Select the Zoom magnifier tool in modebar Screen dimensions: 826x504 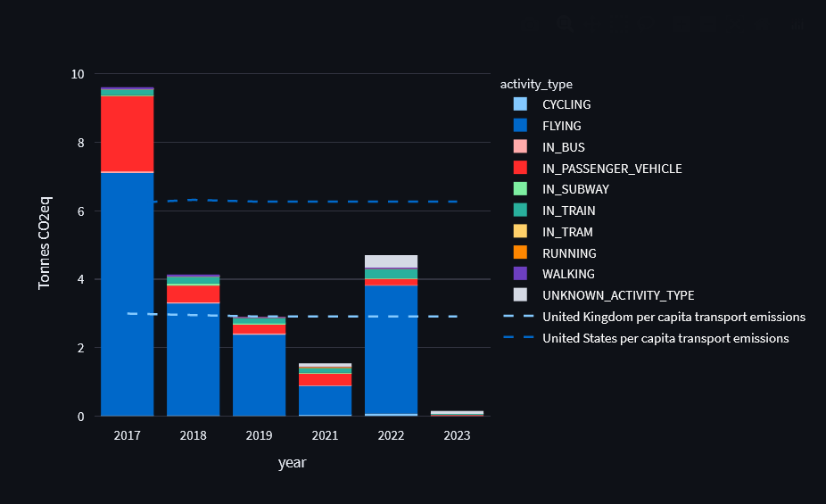[x=565, y=24]
